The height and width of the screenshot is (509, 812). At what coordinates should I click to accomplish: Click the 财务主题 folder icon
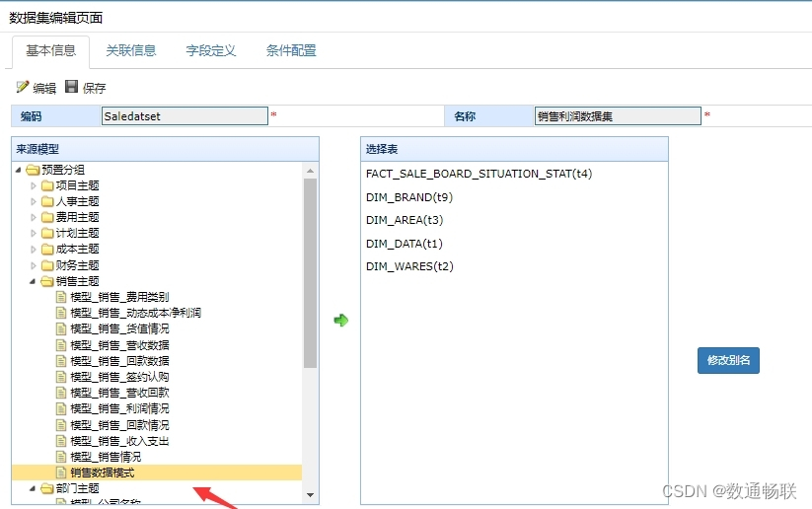pos(47,265)
